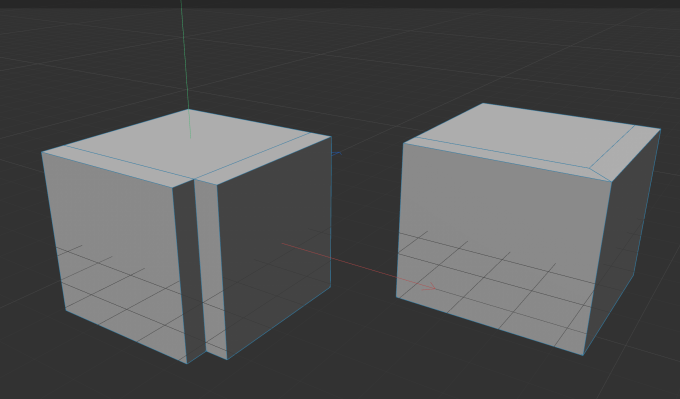The width and height of the screenshot is (680, 399).
Task: Select the left cube's bottom front corner vertex
Action: point(187,363)
